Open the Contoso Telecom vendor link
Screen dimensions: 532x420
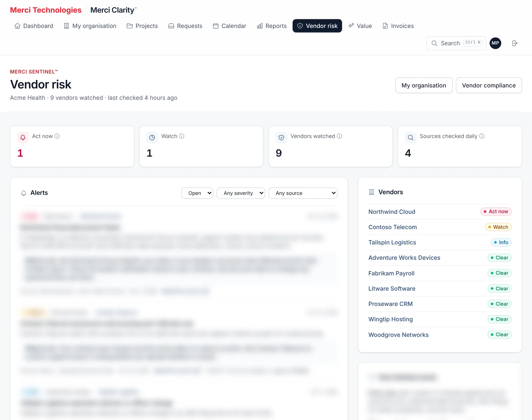point(393,227)
